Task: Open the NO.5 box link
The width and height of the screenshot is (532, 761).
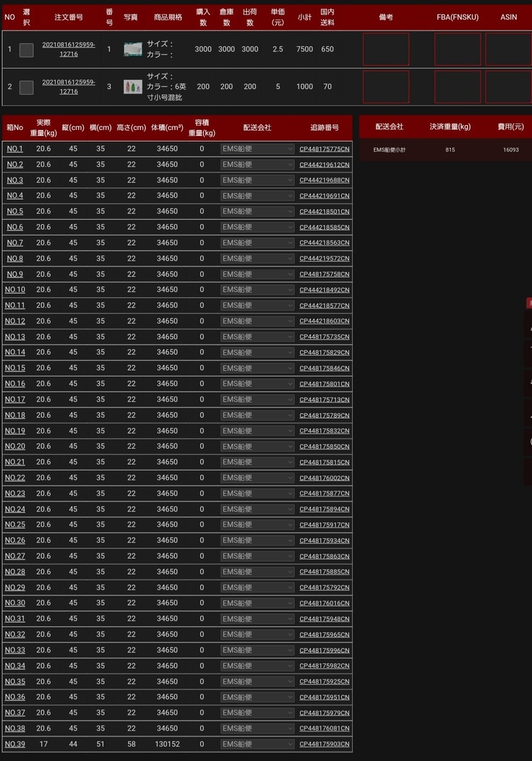Action: pyautogui.click(x=14, y=212)
